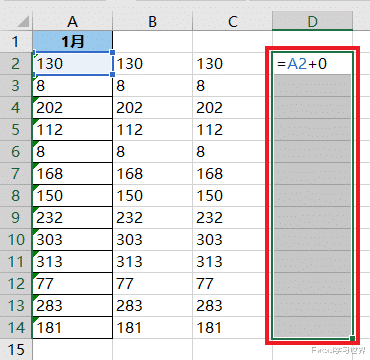Select row 14 header
Screen dimensions: 370x360
[x=16, y=327]
